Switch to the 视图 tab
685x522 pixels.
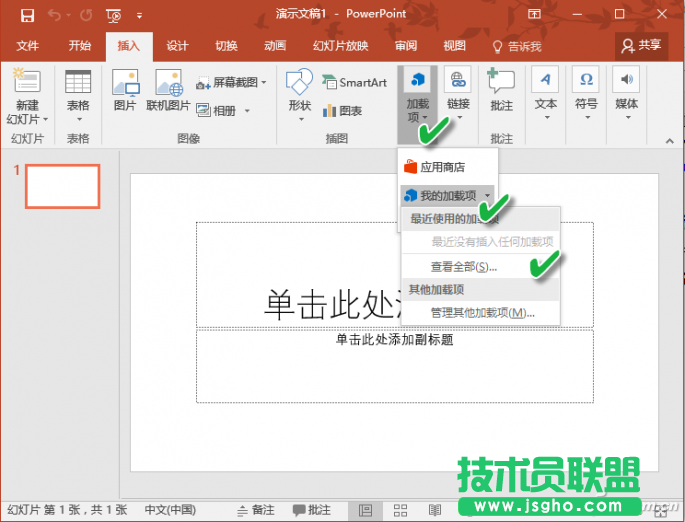point(454,46)
